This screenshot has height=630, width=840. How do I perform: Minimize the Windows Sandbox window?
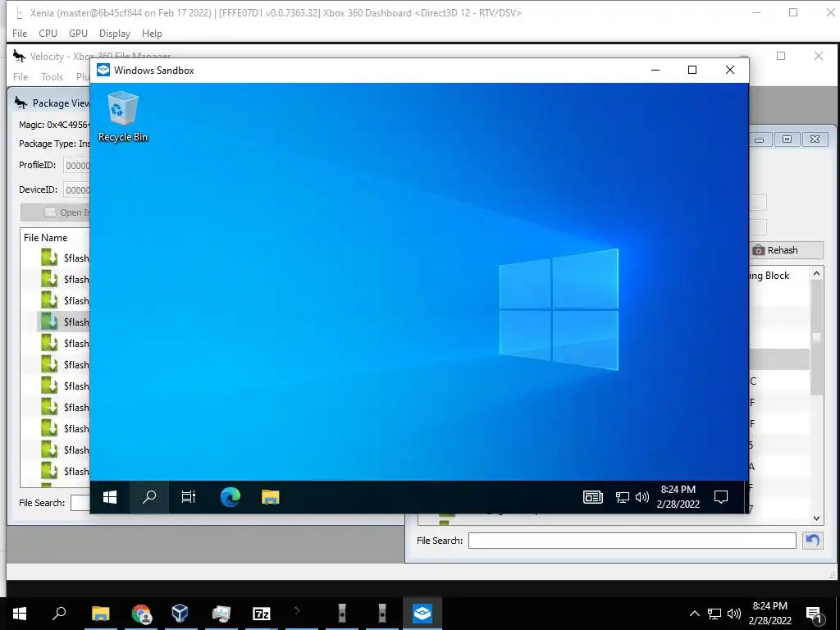(x=655, y=71)
